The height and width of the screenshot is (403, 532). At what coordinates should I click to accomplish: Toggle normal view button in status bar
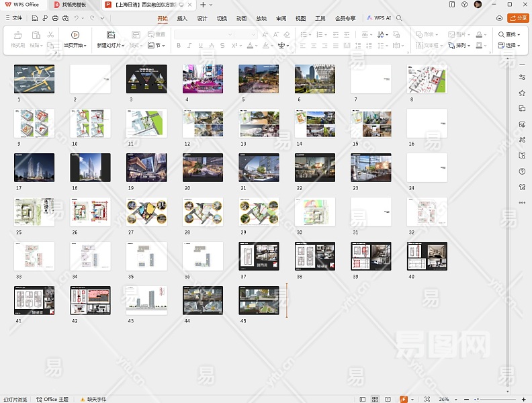coord(363,399)
